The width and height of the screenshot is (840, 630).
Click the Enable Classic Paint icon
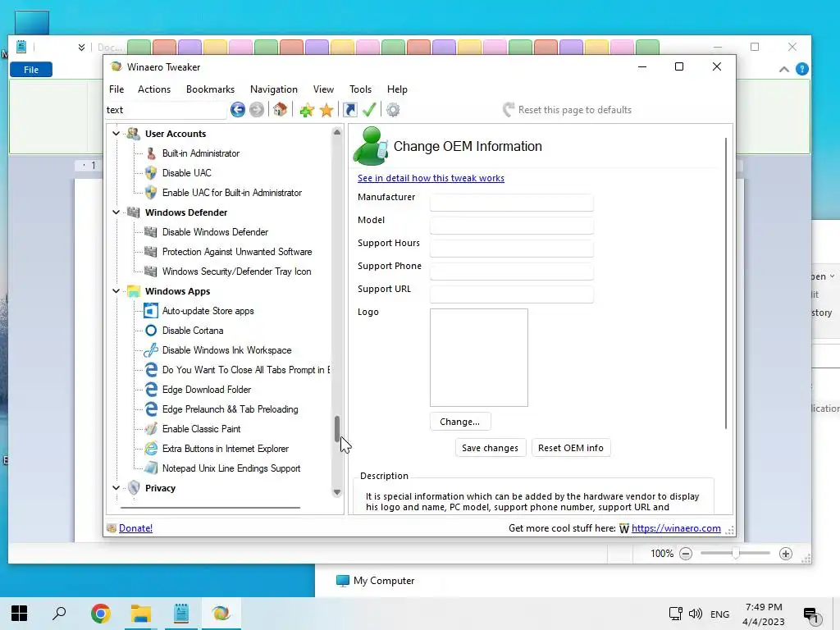click(151, 429)
